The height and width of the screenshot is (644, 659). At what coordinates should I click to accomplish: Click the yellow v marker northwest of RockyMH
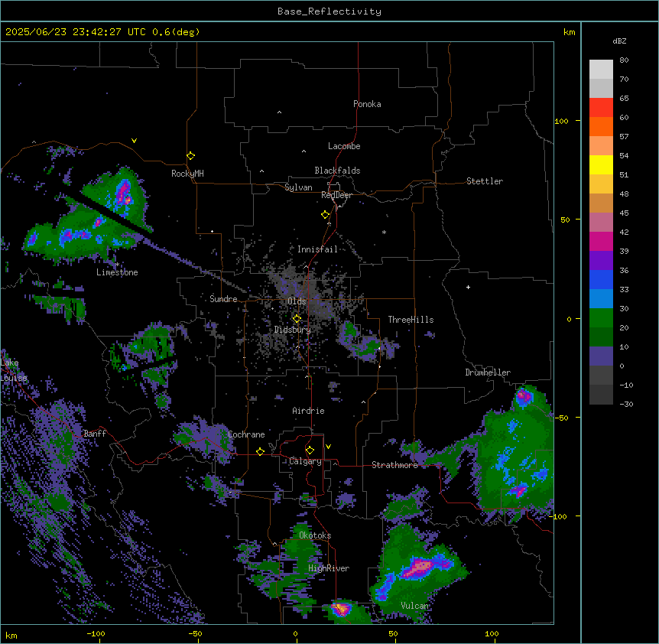click(134, 141)
